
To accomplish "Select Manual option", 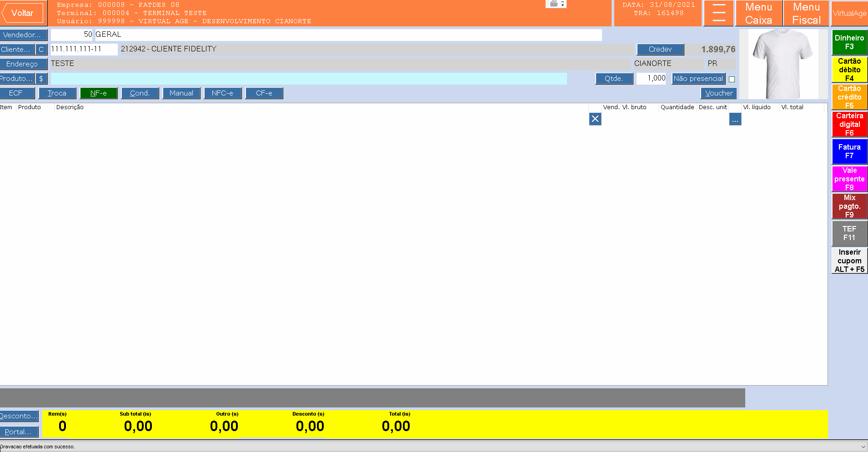I will coord(181,93).
